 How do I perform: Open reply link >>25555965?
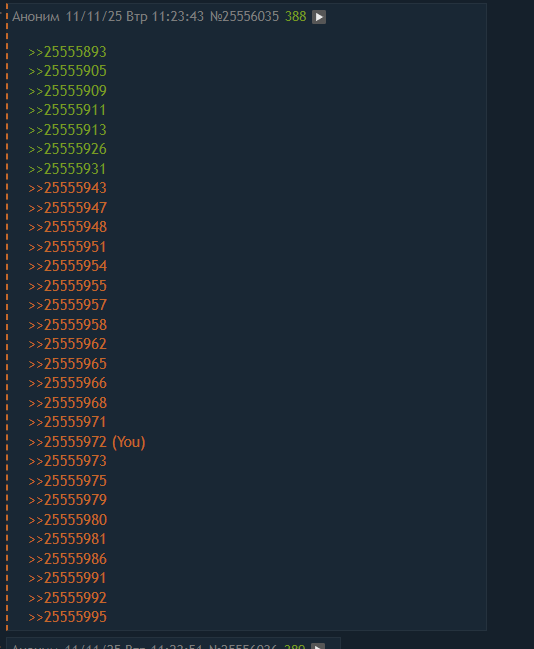(x=67, y=364)
